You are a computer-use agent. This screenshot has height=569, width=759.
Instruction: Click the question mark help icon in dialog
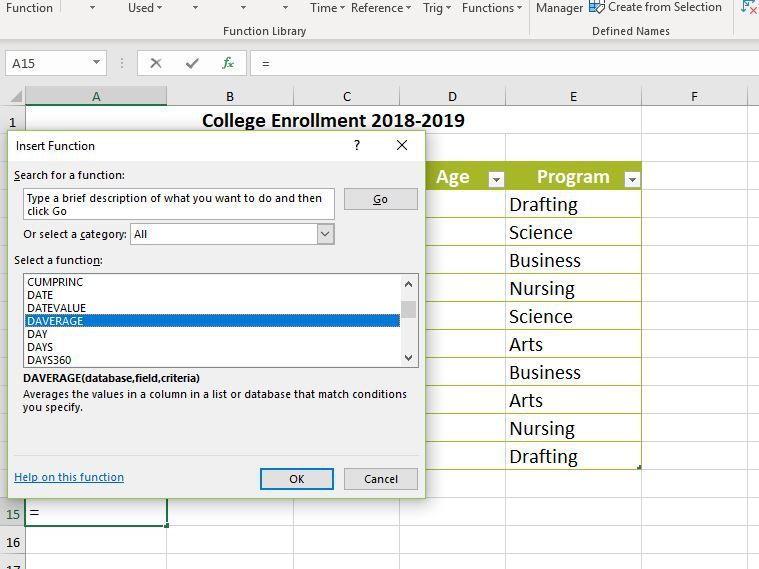357,146
